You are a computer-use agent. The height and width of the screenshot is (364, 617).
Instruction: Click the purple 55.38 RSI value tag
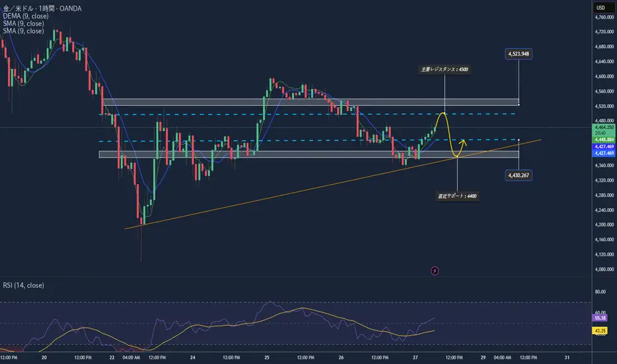click(x=600, y=318)
